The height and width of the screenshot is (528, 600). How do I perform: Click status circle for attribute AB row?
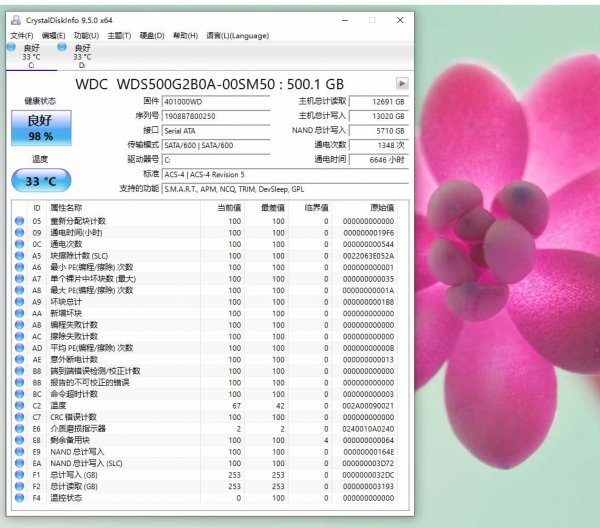point(20,324)
